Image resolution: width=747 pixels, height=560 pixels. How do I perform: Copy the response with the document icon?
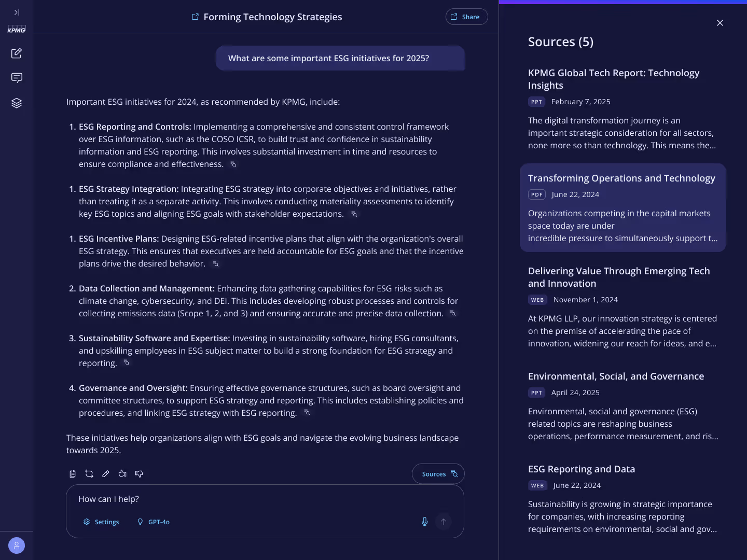tap(73, 473)
